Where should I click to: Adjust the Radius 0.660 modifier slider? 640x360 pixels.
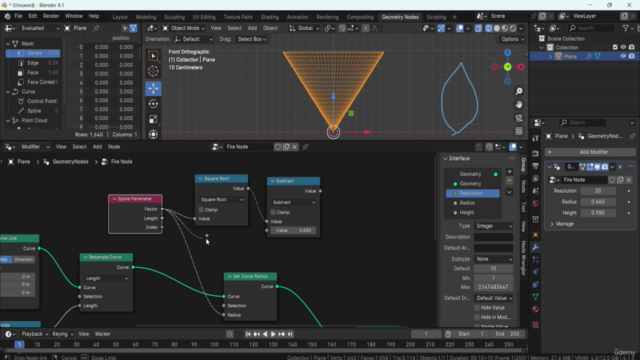(x=598, y=202)
